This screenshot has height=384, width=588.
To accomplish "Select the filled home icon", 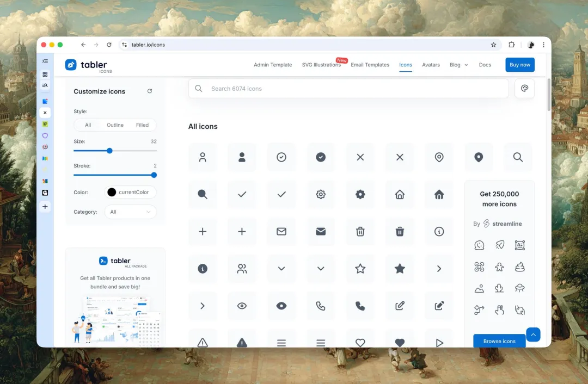I will tap(439, 194).
